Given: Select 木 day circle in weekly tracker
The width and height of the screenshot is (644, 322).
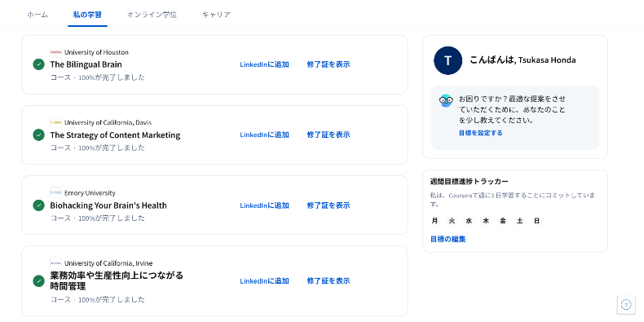Looking at the screenshot, I should click(486, 222).
